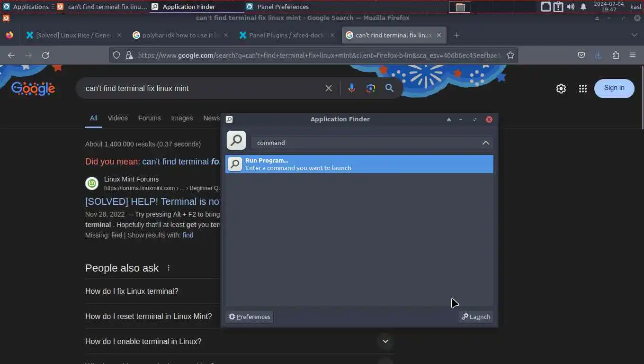Click the workspace switcher thumbnail in panel
Image resolution: width=644 pixels, height=364 pixels.
(459, 7)
